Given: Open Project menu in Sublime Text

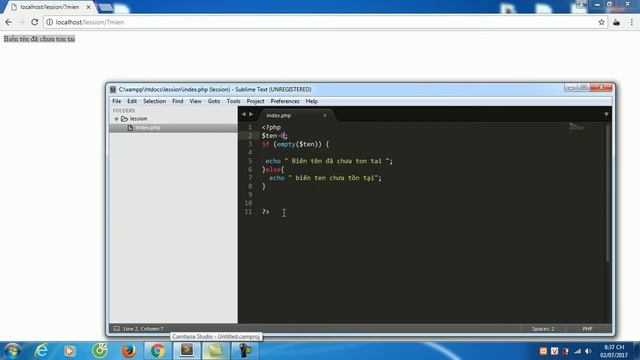Looking at the screenshot, I should click(256, 101).
